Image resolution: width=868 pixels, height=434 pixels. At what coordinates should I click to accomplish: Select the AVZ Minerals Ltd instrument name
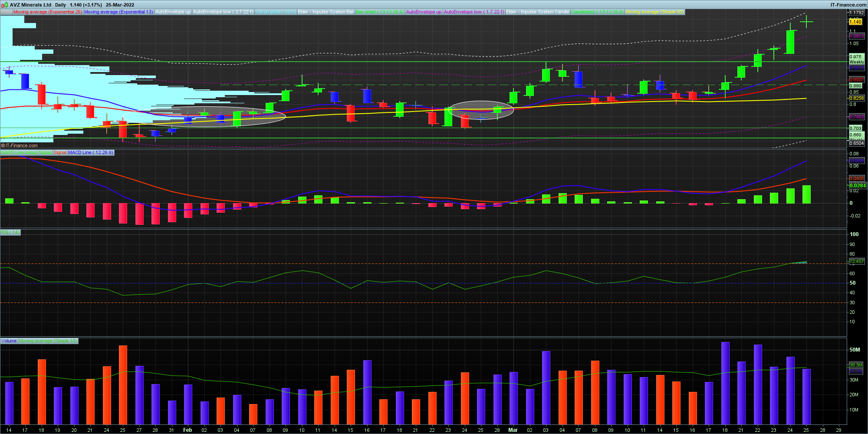[x=30, y=5]
